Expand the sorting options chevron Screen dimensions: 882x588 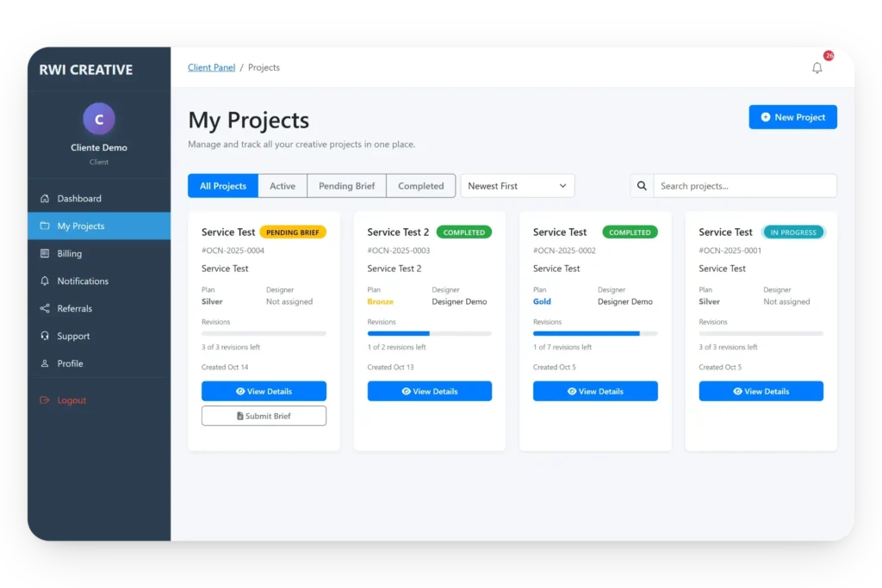[564, 185]
